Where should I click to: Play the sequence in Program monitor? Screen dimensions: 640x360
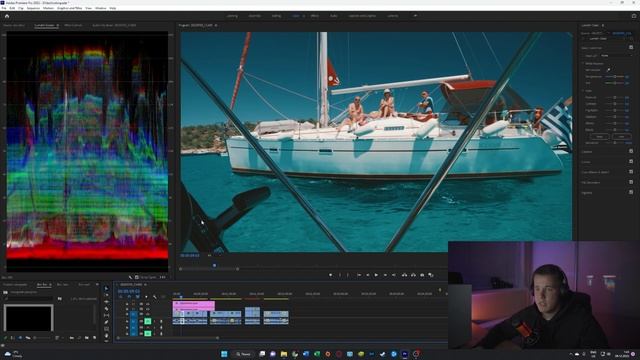coord(376,275)
